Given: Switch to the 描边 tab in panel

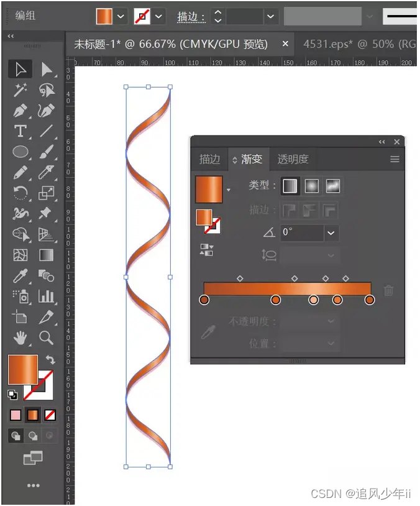Looking at the screenshot, I should tap(209, 159).
